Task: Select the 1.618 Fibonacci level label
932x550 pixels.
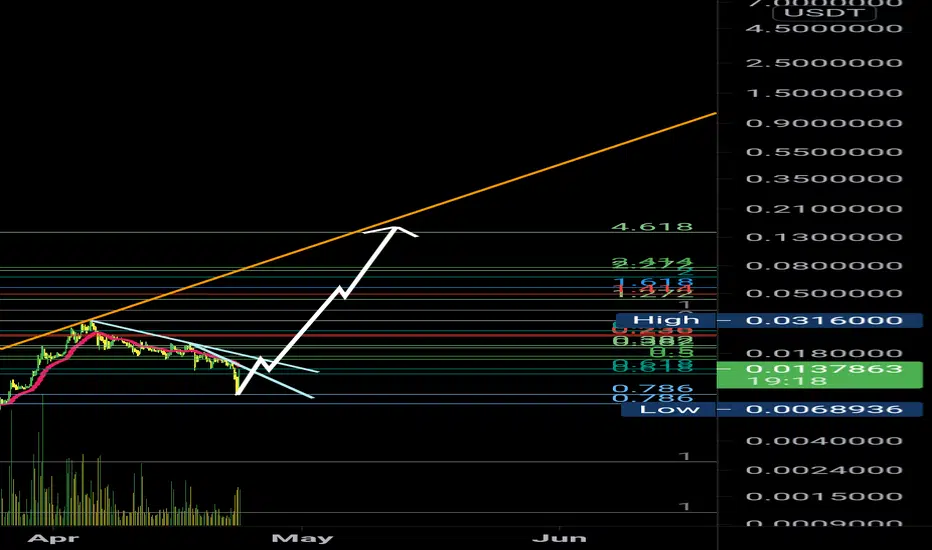Action: coord(653,282)
